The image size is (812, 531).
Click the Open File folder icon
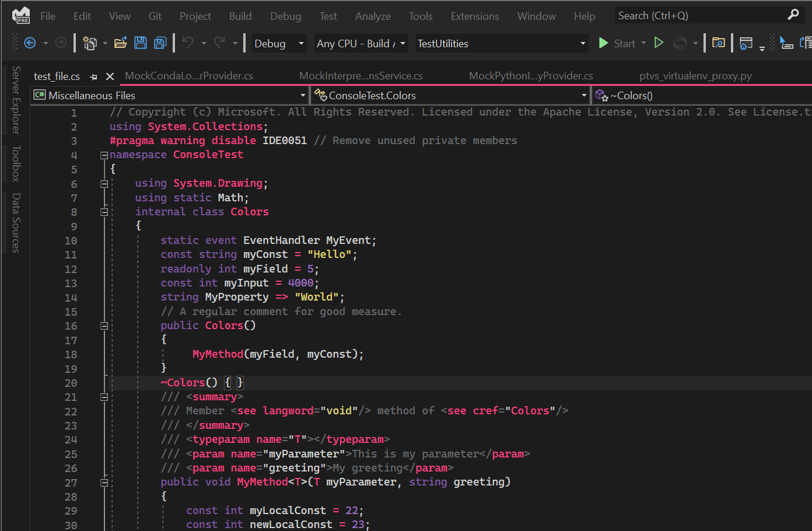point(121,43)
